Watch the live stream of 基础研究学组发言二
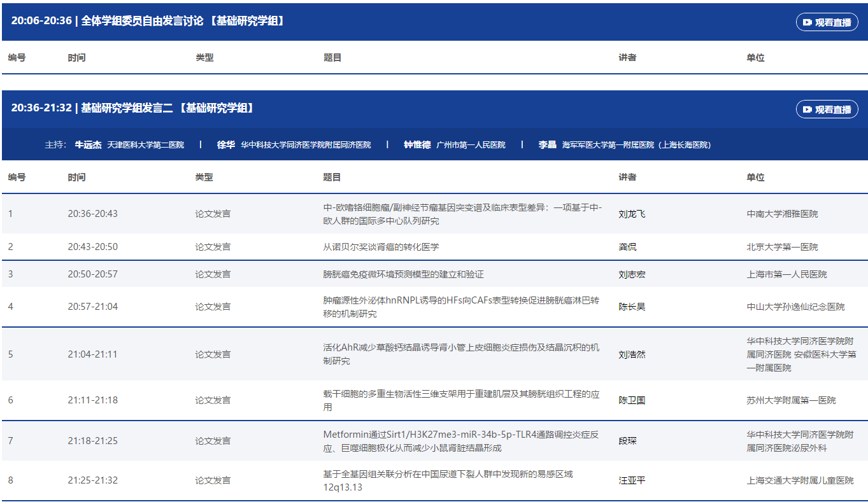 pos(827,109)
